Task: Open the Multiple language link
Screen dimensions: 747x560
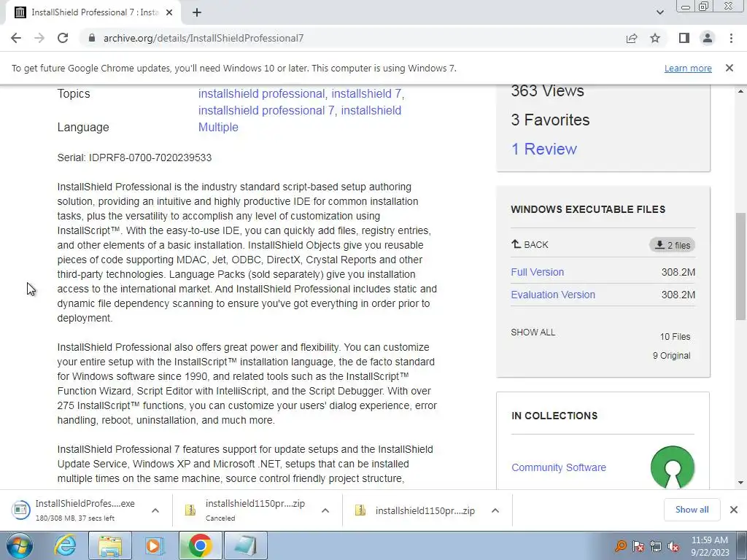Action: [x=218, y=127]
